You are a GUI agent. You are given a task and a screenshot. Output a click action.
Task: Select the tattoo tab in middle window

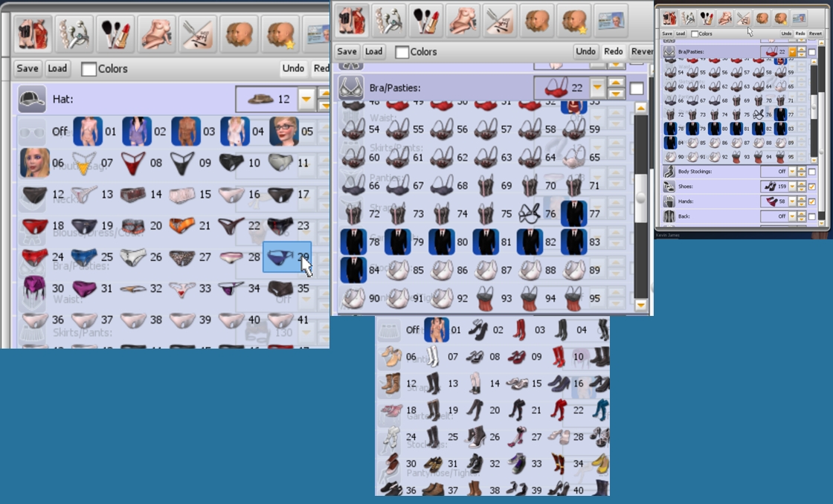pos(500,21)
